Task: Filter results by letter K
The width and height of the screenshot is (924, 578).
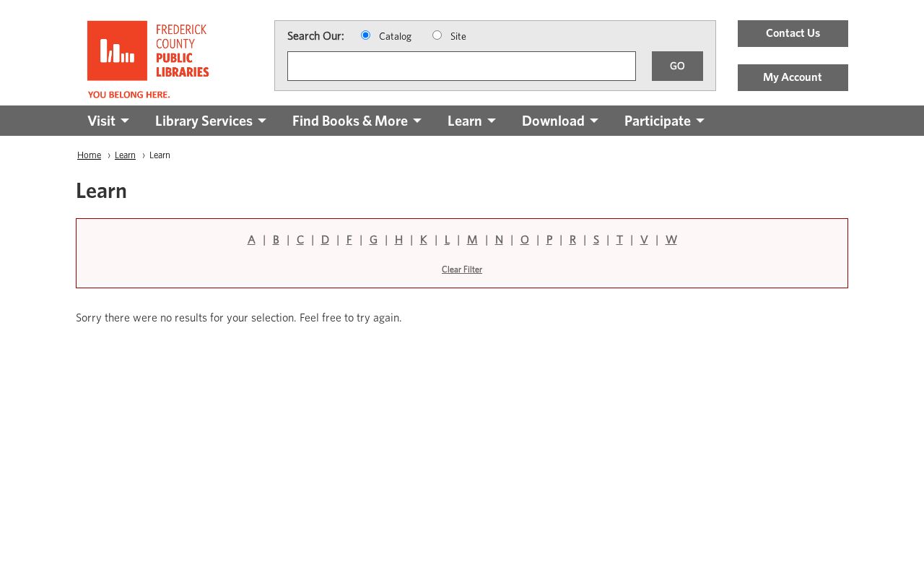Action: click(424, 240)
